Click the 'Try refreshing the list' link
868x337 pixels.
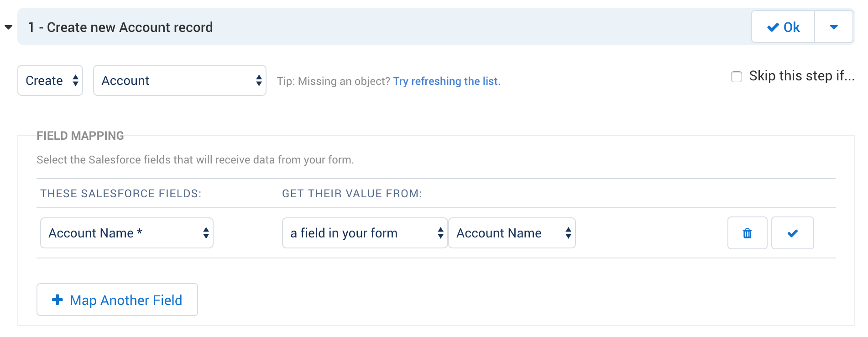tap(447, 81)
